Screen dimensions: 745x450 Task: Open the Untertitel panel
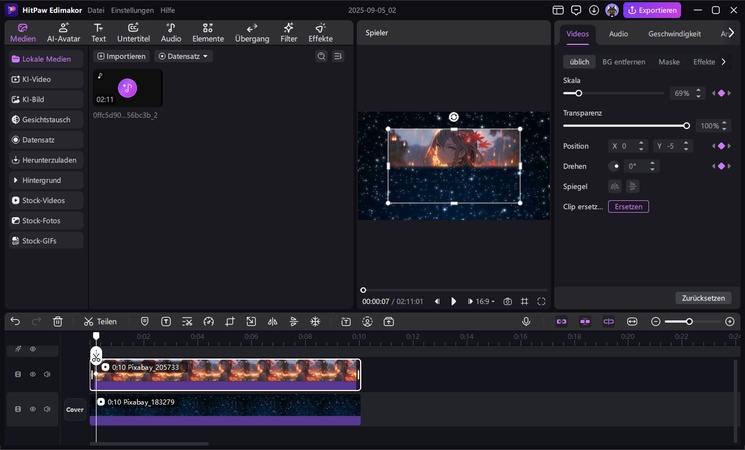[133, 33]
